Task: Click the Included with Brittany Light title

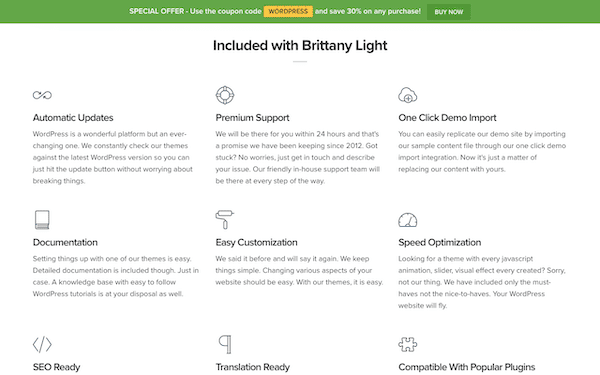Action: [300, 46]
